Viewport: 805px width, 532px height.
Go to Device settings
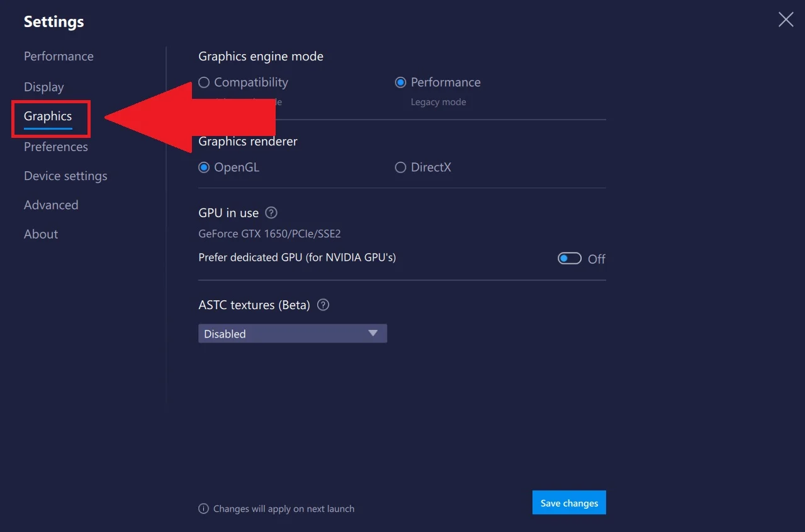tap(65, 176)
